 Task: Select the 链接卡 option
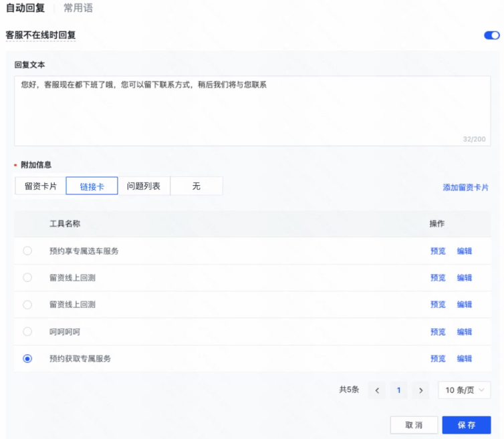92,186
